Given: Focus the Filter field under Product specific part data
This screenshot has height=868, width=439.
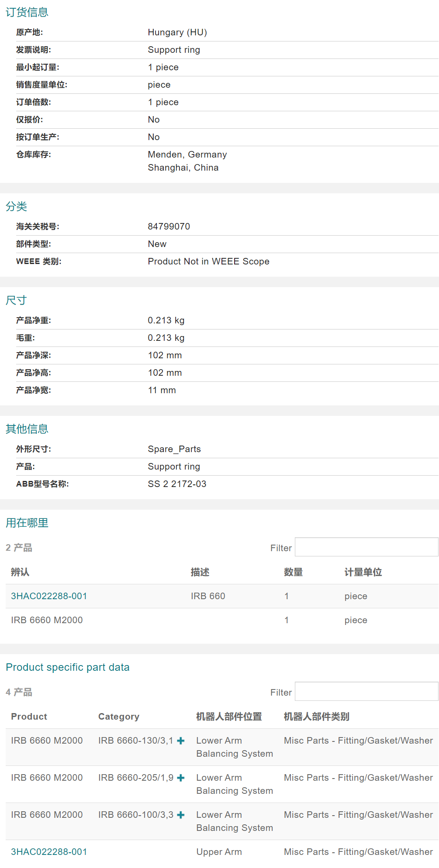Looking at the screenshot, I should point(366,692).
